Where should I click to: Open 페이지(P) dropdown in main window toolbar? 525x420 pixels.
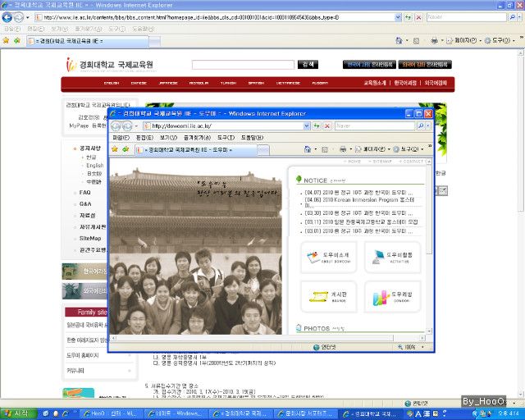pyautogui.click(x=463, y=40)
